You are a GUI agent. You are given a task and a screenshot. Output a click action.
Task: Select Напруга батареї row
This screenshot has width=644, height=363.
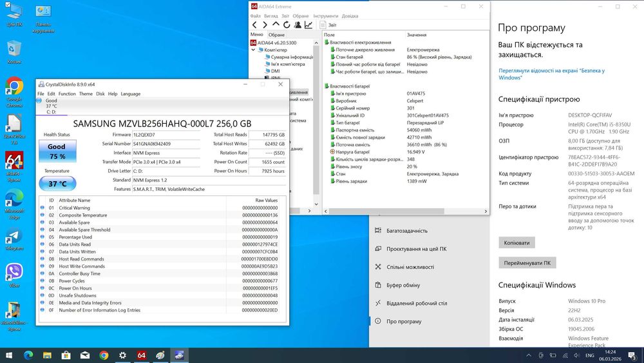pyautogui.click(x=406, y=152)
